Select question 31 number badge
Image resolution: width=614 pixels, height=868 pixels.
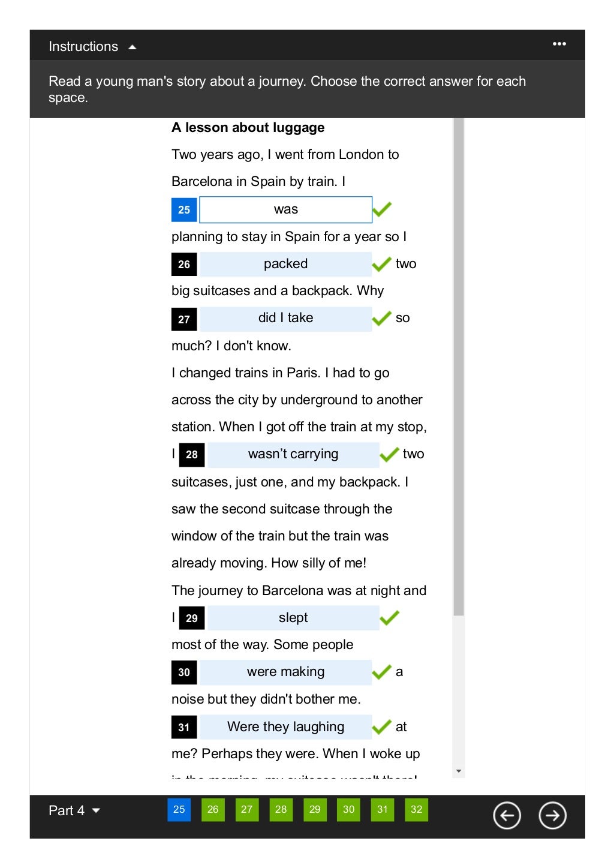184,727
